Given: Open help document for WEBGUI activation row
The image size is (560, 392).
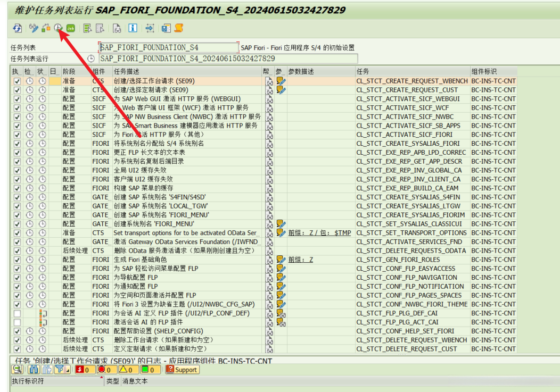Looking at the screenshot, I should [x=269, y=99].
